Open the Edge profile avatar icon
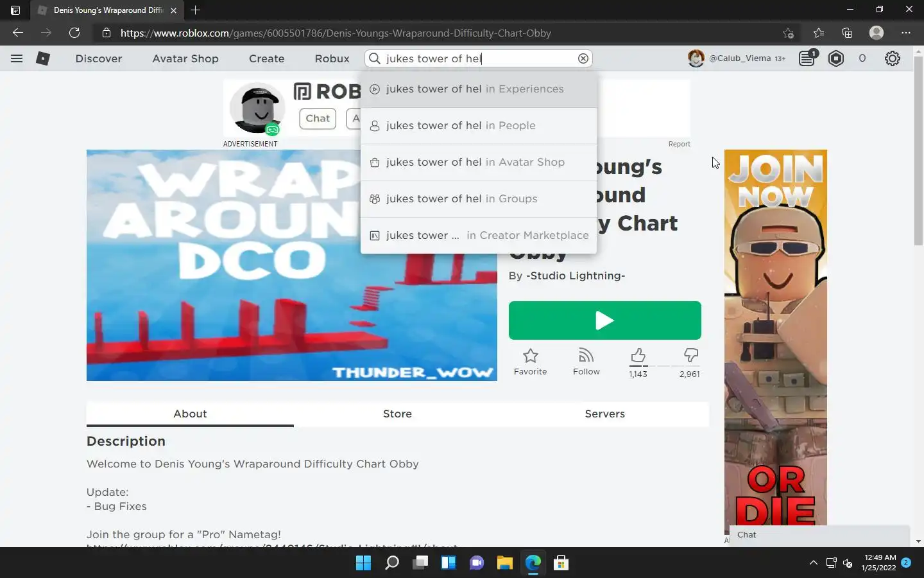This screenshot has height=578, width=924. pyautogui.click(x=877, y=33)
